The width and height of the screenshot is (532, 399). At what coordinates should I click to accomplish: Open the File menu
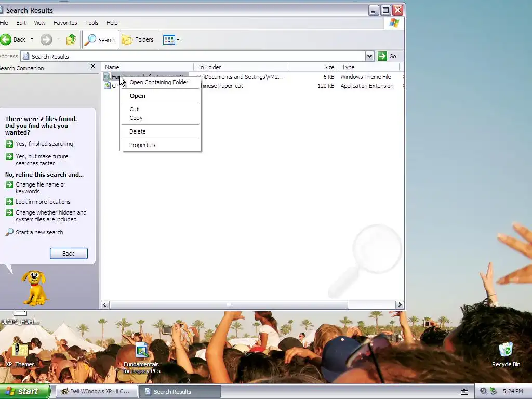4,23
